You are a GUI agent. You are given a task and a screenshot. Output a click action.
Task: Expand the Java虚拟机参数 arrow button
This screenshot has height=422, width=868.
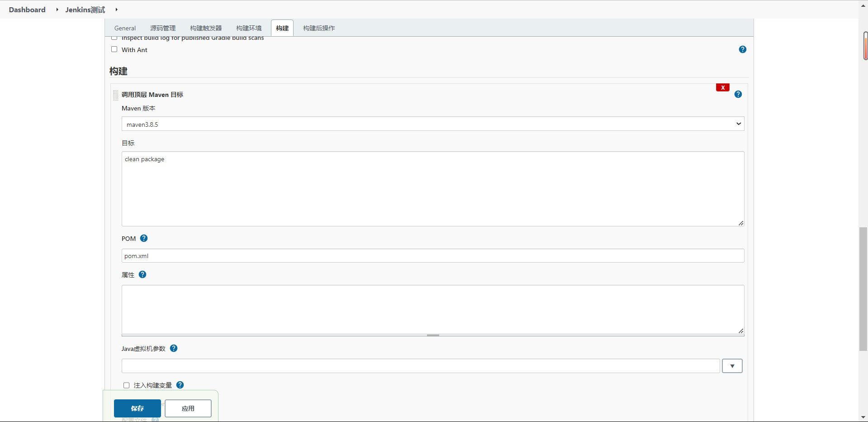click(732, 366)
